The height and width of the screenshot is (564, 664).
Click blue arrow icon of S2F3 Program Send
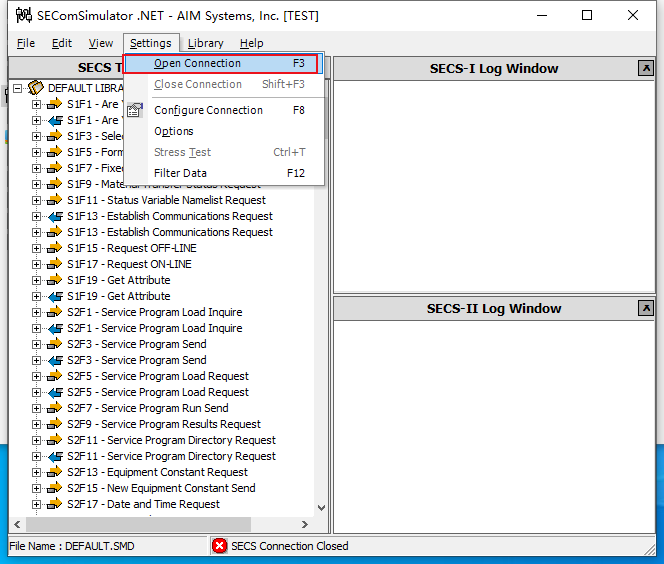(x=55, y=360)
